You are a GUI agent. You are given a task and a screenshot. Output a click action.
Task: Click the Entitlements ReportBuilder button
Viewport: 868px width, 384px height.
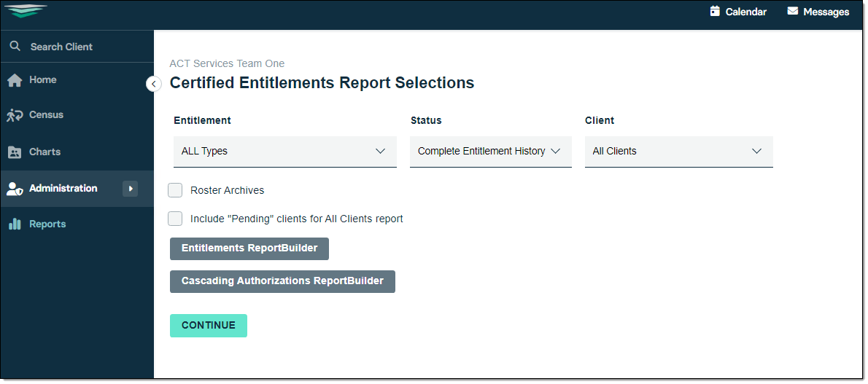(x=249, y=248)
